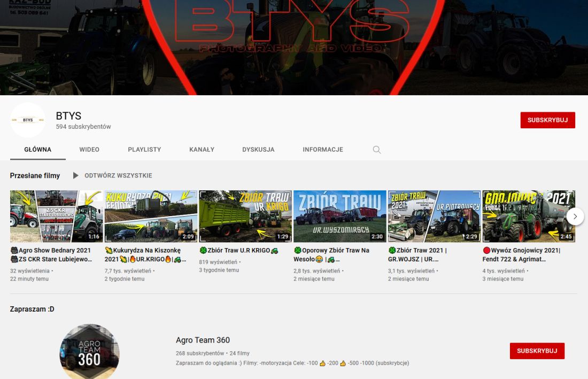Click the 594 subskrybentów count

[83, 127]
